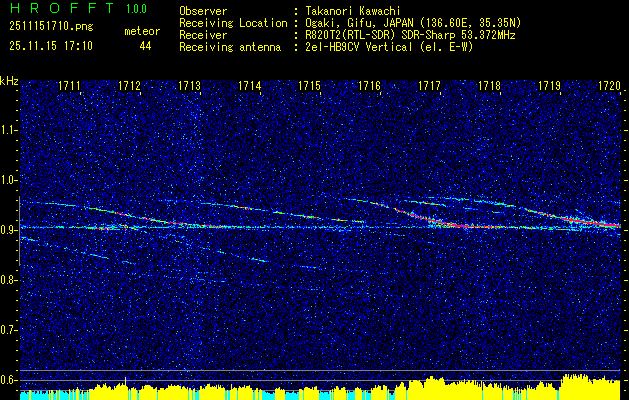
Task: Click the Receiver label
Action: tap(203, 35)
